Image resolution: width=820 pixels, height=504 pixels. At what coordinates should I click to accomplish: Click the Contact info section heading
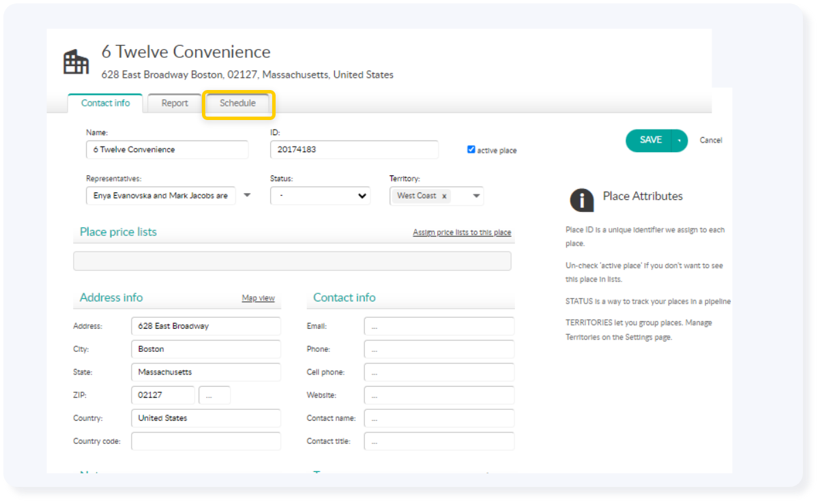coord(345,297)
